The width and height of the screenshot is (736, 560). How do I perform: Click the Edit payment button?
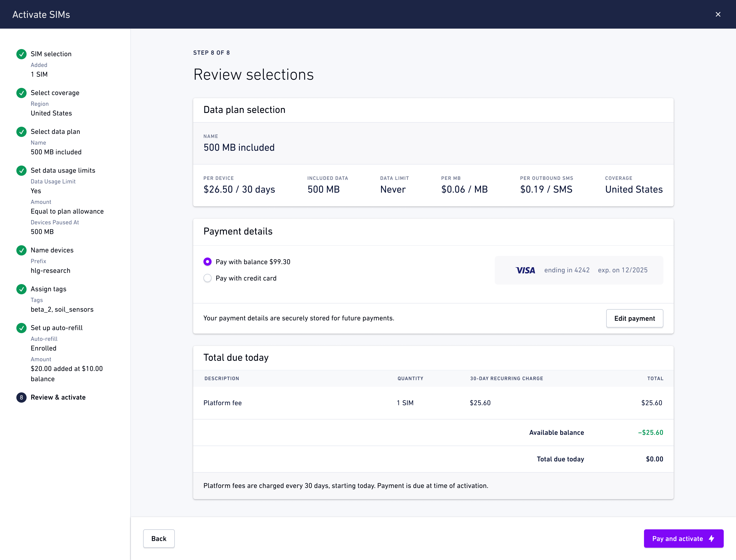tap(634, 318)
